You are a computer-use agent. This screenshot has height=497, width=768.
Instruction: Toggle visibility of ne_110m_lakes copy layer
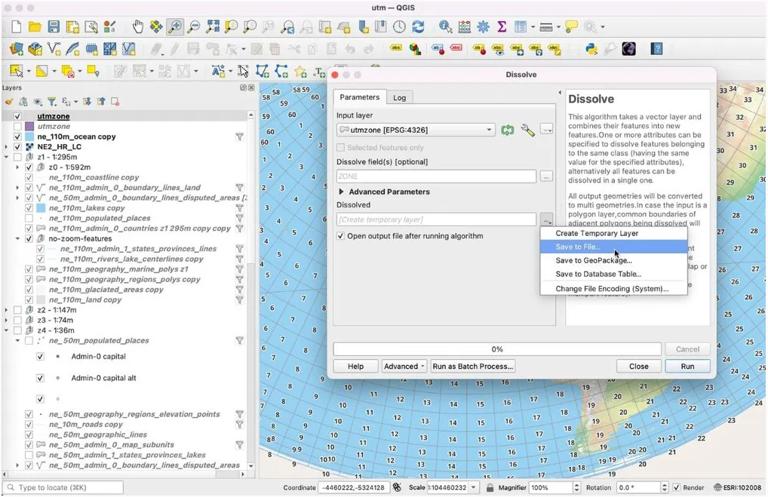[29, 208]
